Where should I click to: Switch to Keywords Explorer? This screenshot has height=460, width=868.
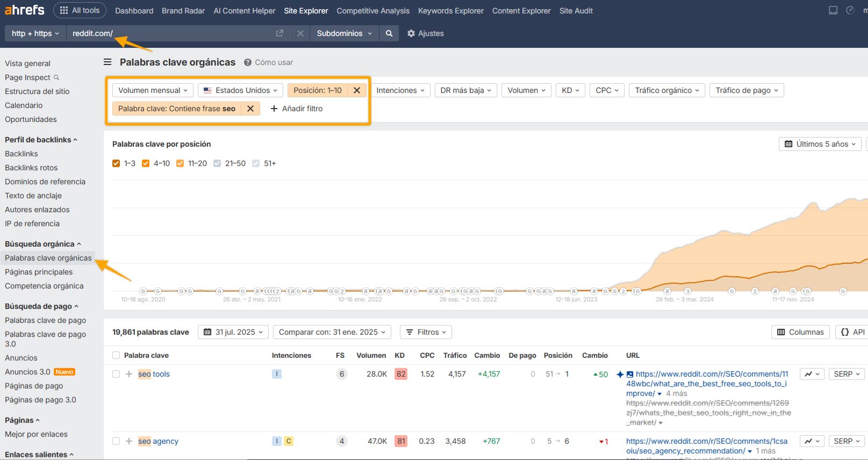[x=451, y=11]
